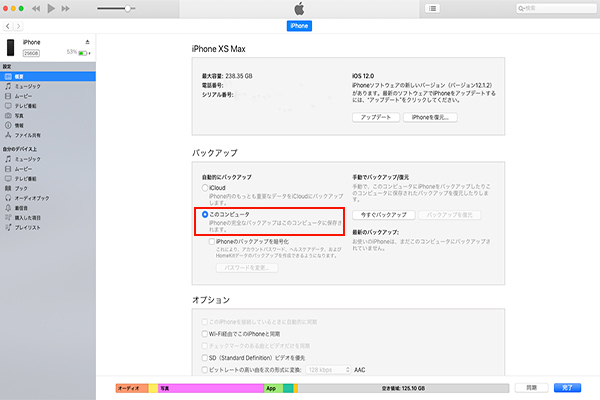Click the アップデート button
The height and width of the screenshot is (400, 600).
pos(376,117)
